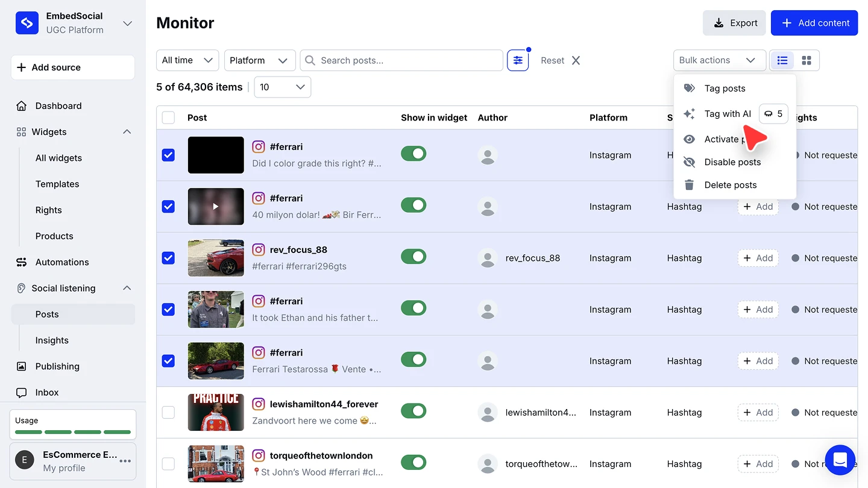Switch to list view layout
This screenshot has height=488, width=868.
point(782,60)
